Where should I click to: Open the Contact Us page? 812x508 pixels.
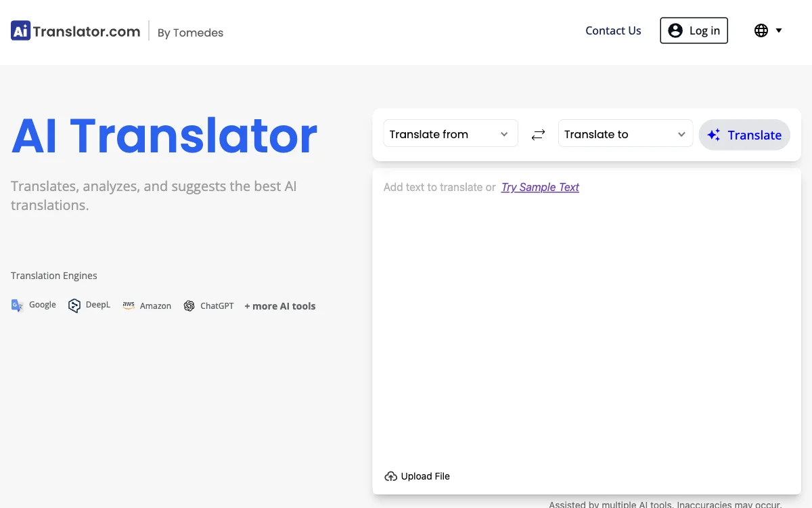pos(613,30)
